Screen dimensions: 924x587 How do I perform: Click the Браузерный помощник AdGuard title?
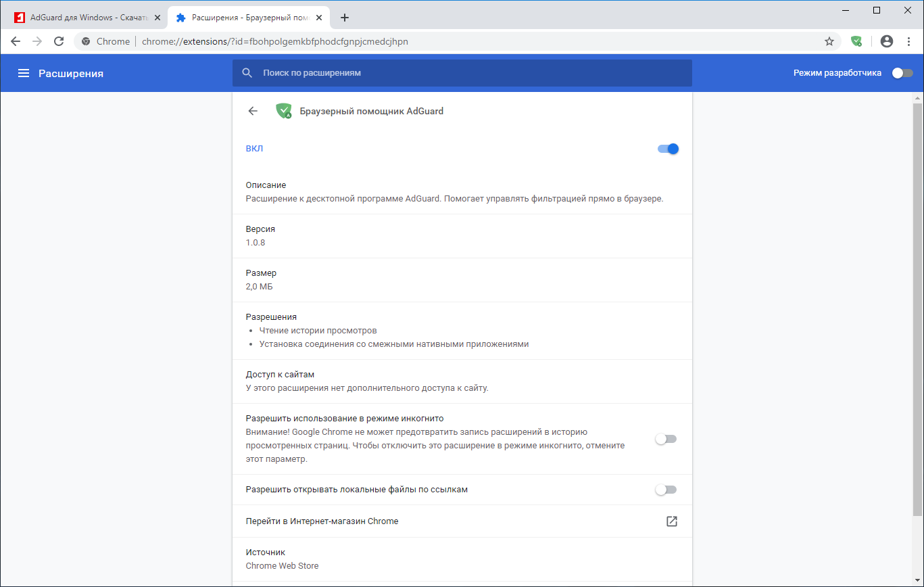coord(372,111)
